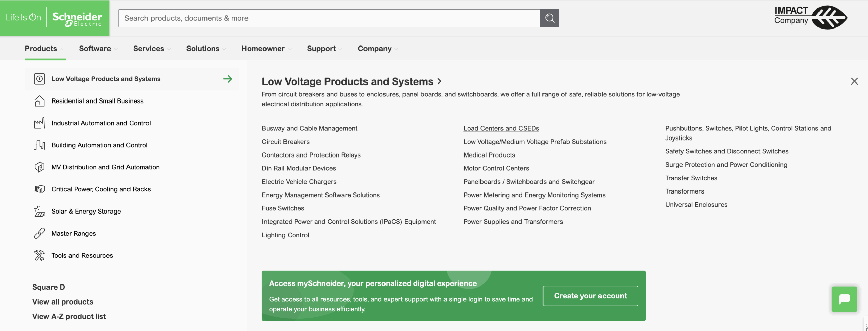Focus the search products and documents field

coord(329,18)
